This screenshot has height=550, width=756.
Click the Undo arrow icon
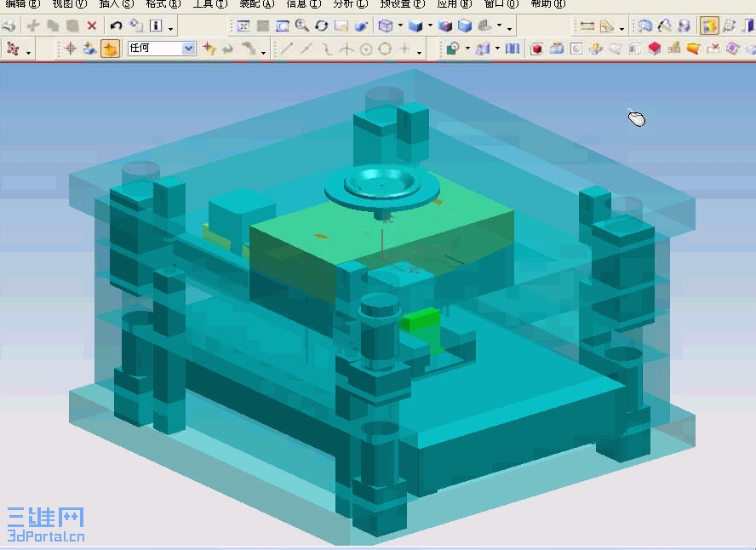(116, 25)
